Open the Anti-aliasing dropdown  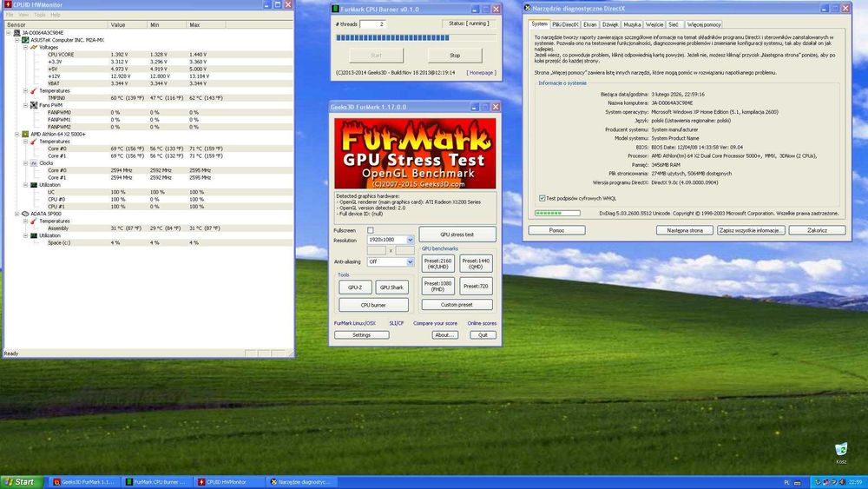(411, 262)
